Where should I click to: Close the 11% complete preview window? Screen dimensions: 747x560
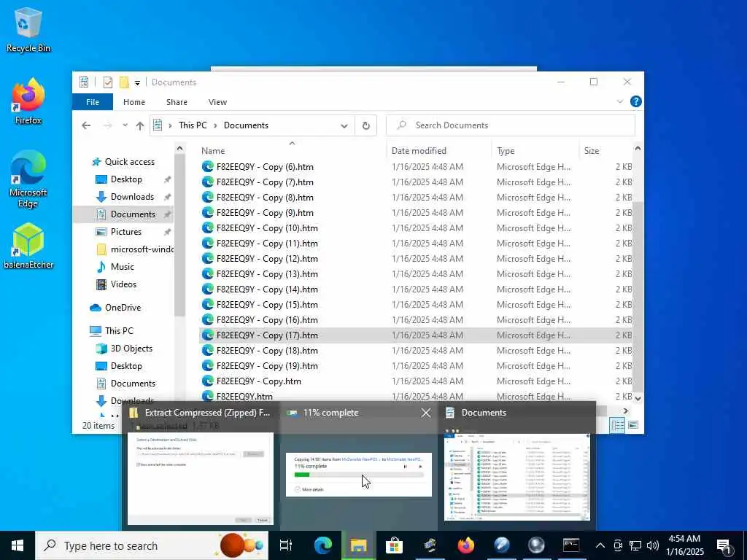click(426, 413)
